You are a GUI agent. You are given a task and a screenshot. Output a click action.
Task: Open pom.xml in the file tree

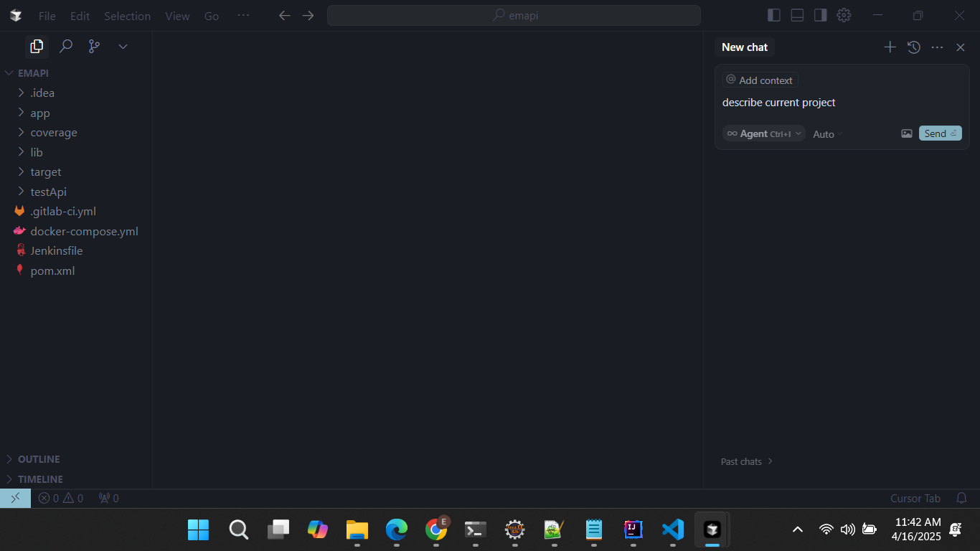tap(52, 270)
